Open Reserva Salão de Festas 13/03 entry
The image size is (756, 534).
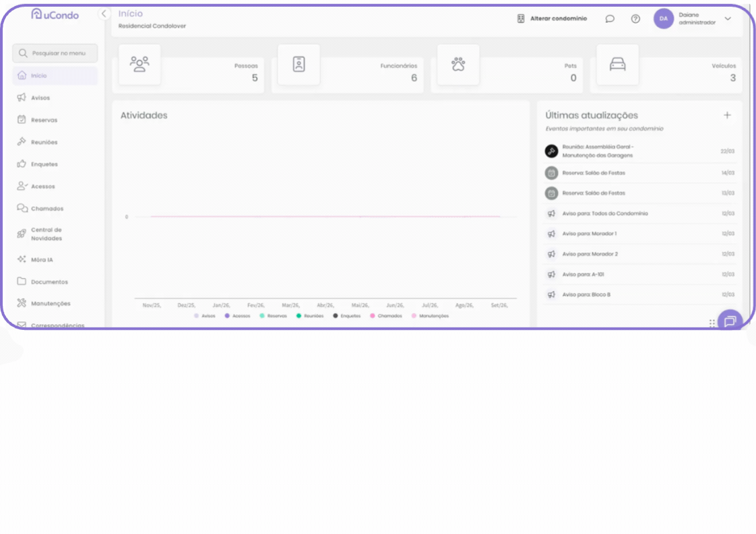pos(640,193)
